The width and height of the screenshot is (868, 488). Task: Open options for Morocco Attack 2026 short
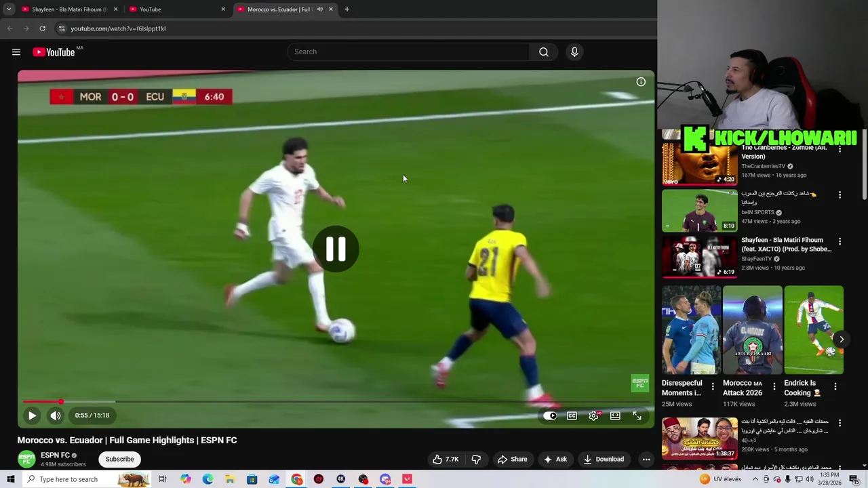coord(774,386)
